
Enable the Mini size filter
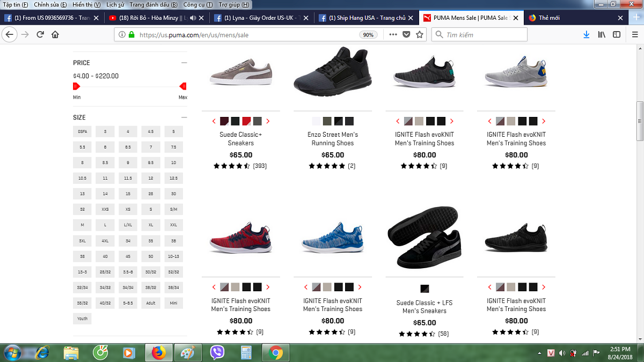tap(173, 303)
